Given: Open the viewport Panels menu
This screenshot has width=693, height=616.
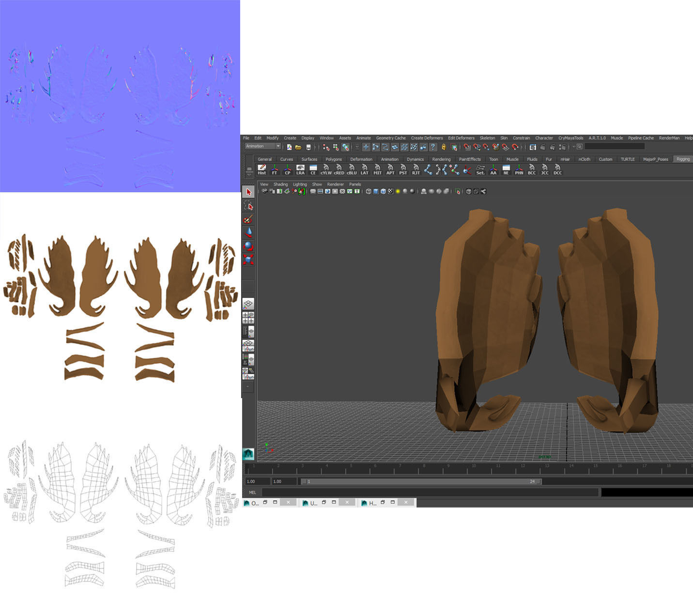Looking at the screenshot, I should [355, 185].
